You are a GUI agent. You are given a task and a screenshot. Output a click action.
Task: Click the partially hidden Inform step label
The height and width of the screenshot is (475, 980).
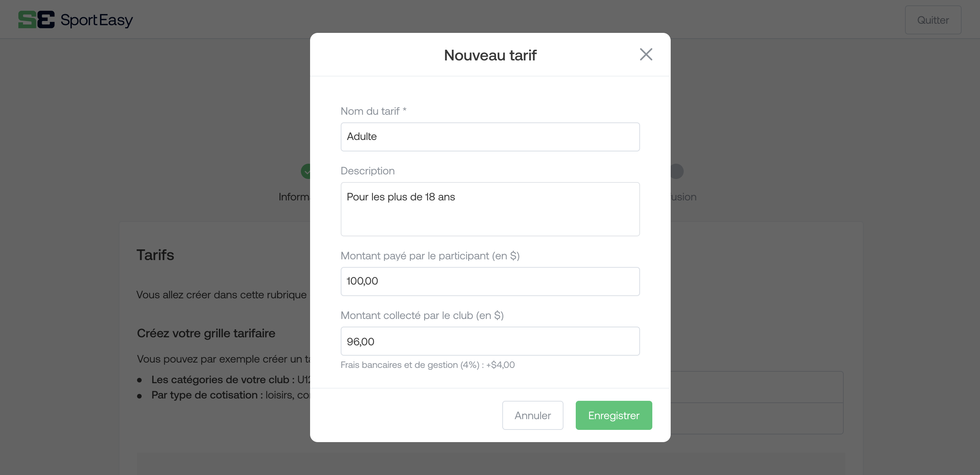(x=294, y=197)
